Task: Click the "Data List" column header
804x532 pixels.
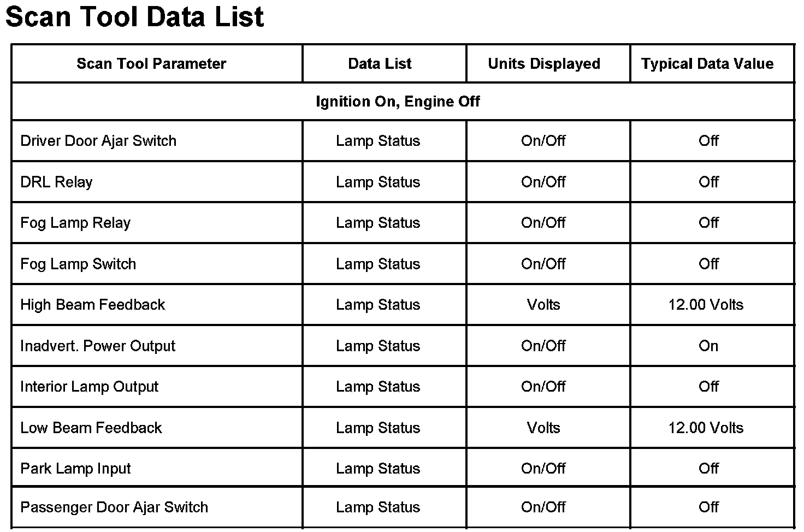Action: [x=380, y=64]
